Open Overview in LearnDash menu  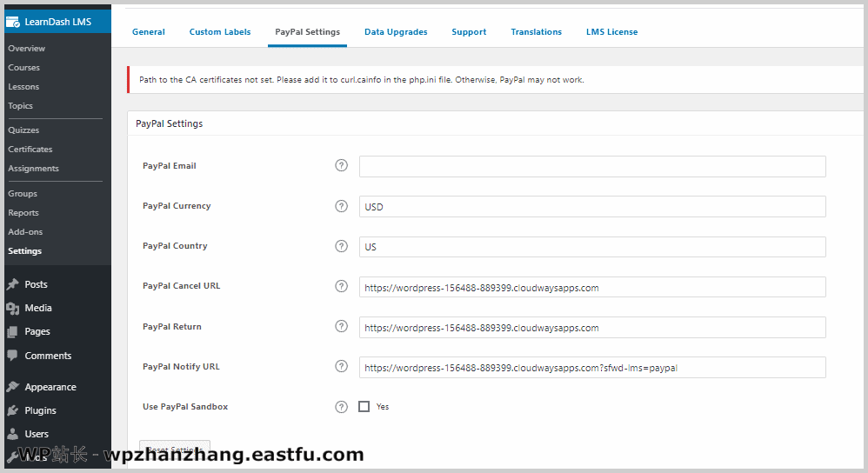27,49
